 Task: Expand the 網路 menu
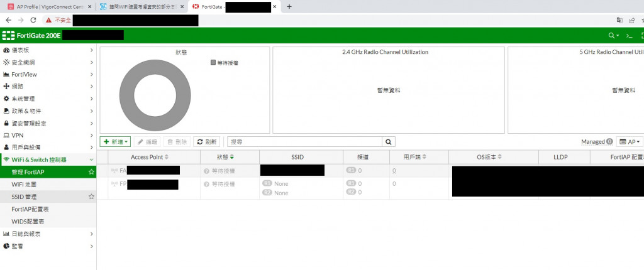tap(48, 87)
